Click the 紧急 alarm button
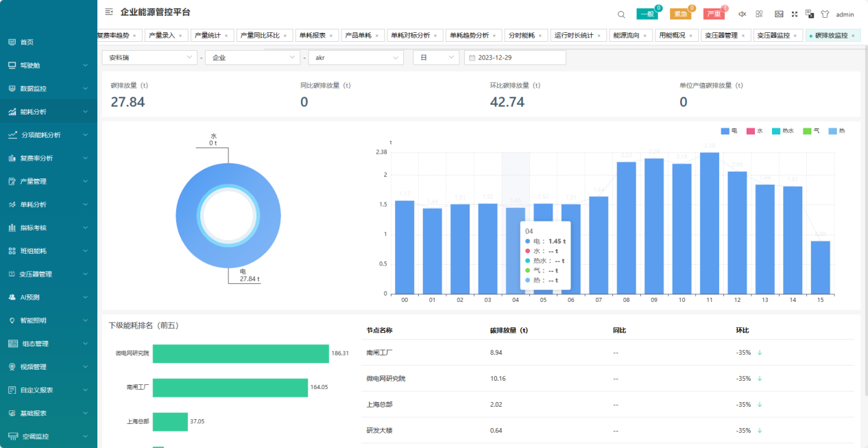868x448 pixels. (x=680, y=14)
